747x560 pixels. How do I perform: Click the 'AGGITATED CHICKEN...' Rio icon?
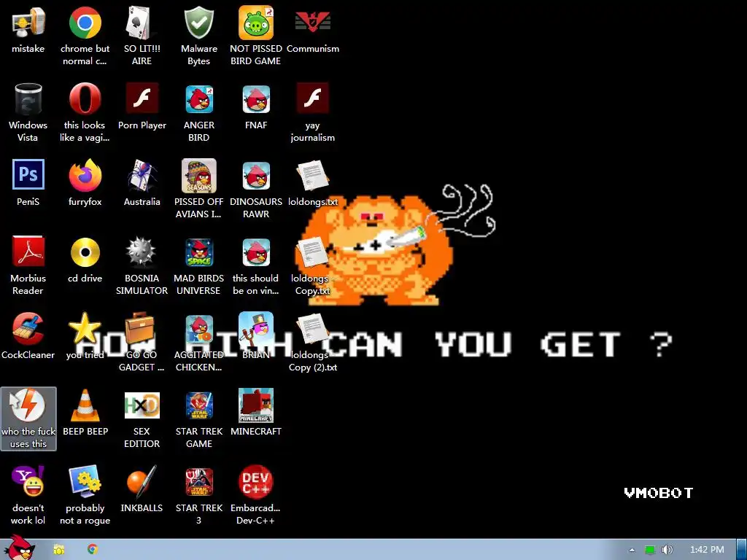tap(198, 329)
